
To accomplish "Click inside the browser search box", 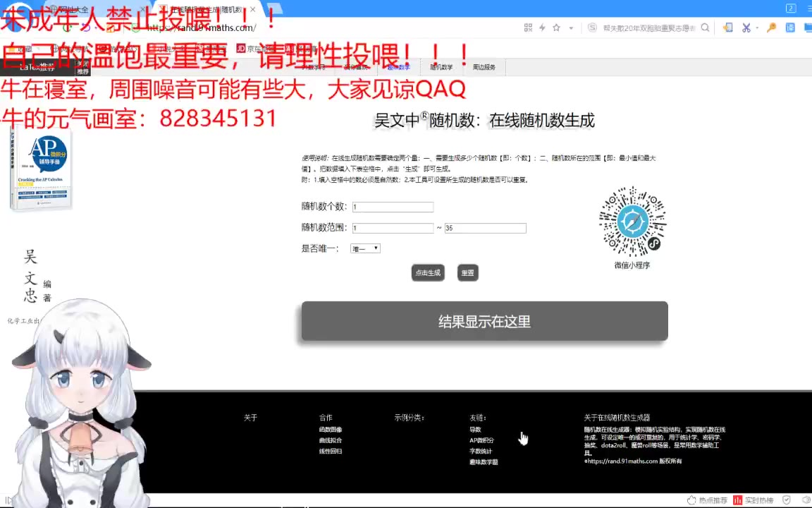I will [x=649, y=28].
